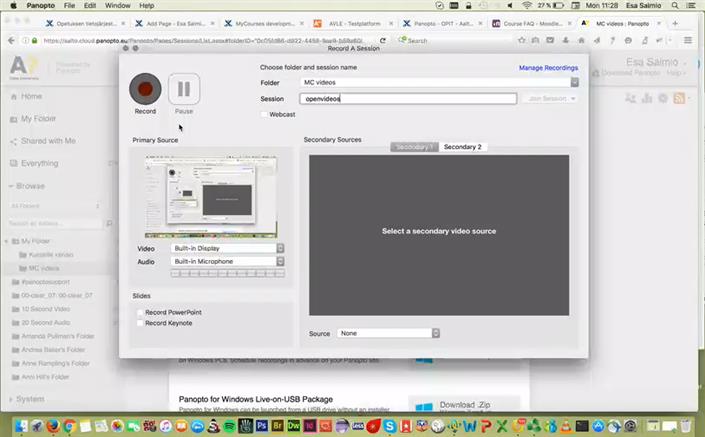Reload the page in the browser

pos(383,40)
